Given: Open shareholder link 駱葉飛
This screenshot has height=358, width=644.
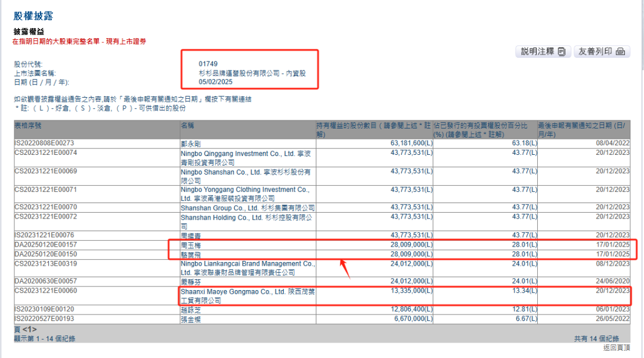Looking at the screenshot, I should pos(191,255).
